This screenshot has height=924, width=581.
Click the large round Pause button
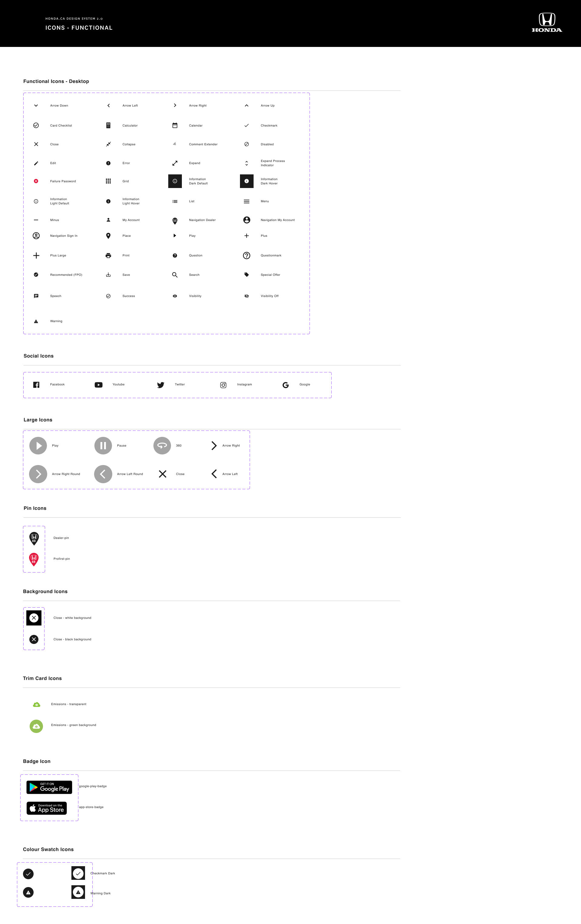pyautogui.click(x=103, y=446)
